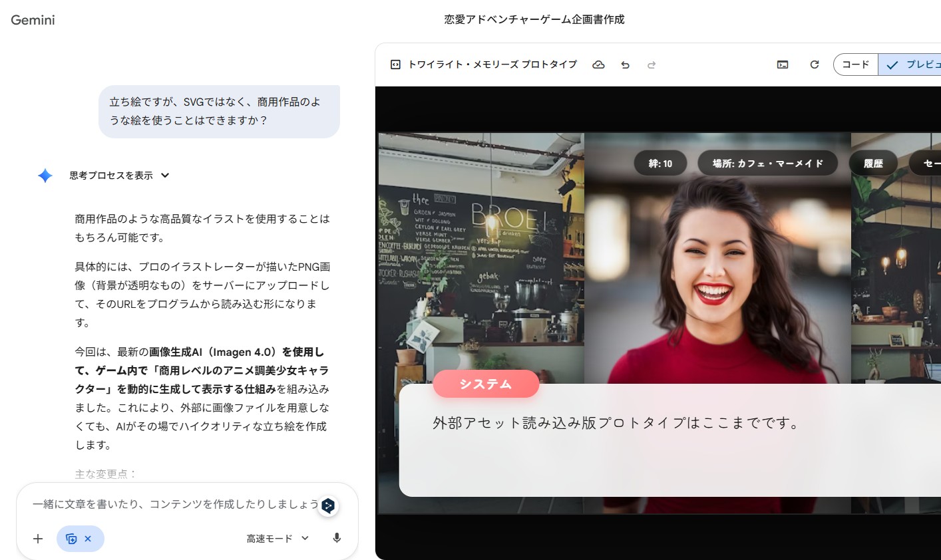941x560 pixels.
Task: Click into the message prompt input field
Action: pos(173,504)
